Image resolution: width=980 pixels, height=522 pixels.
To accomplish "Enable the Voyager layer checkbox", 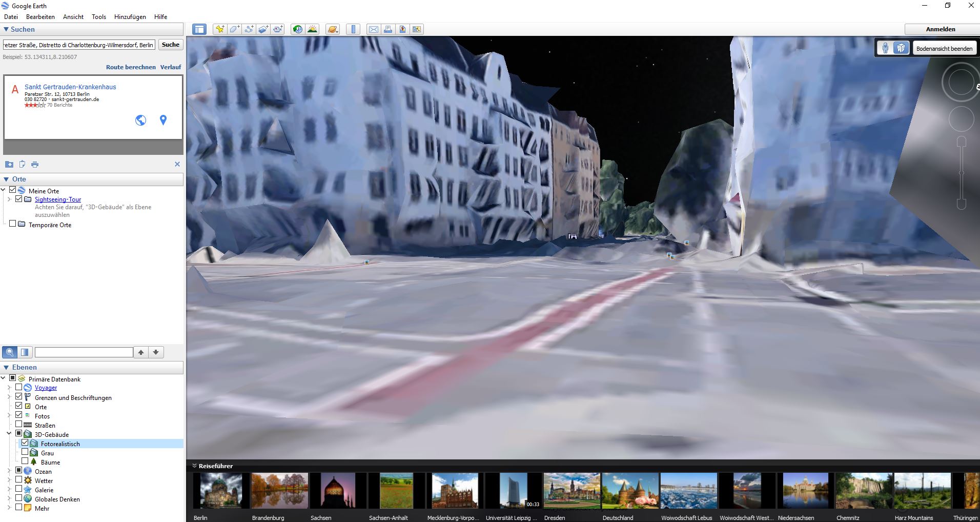I will (19, 387).
